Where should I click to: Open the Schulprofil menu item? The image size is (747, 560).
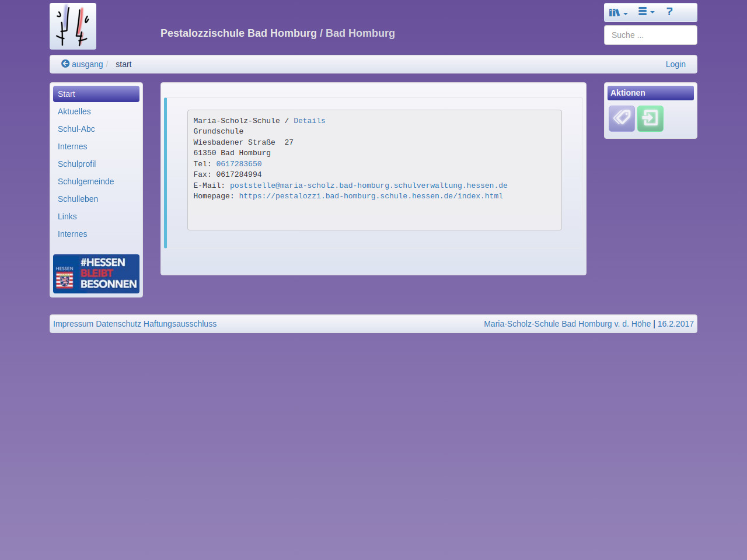pyautogui.click(x=76, y=164)
